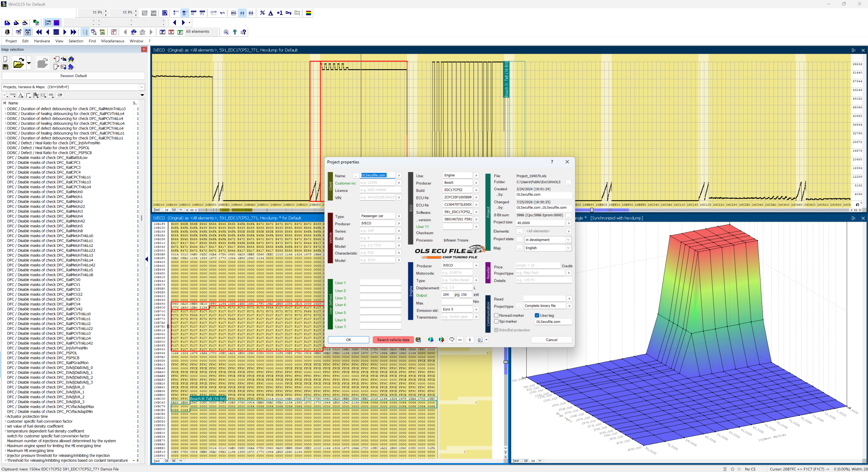Viewport: 868px width, 472px height.
Task: Open the Hardware menu
Action: click(x=42, y=41)
